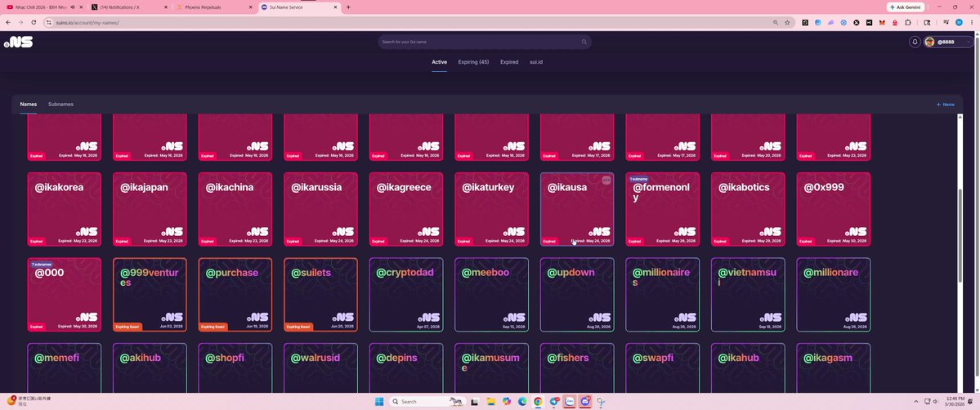Show hidden system tray icons chevron
This screenshot has height=410, width=980.
(916, 401)
